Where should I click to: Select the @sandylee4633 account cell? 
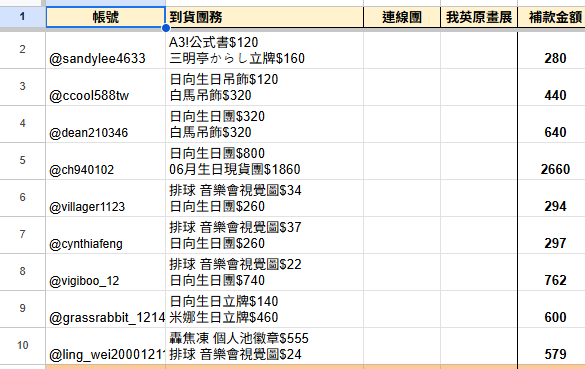(105, 50)
